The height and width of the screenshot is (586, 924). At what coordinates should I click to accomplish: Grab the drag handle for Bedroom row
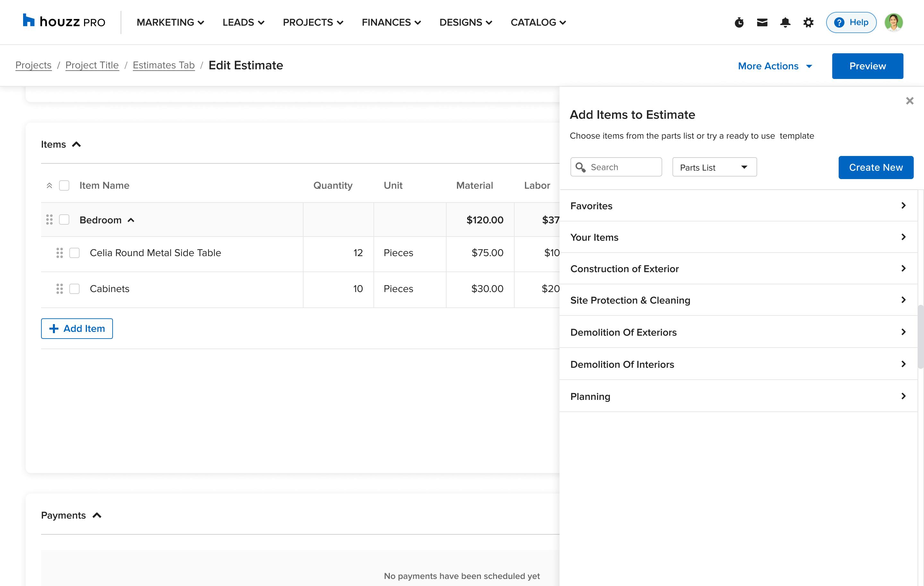pos(49,220)
